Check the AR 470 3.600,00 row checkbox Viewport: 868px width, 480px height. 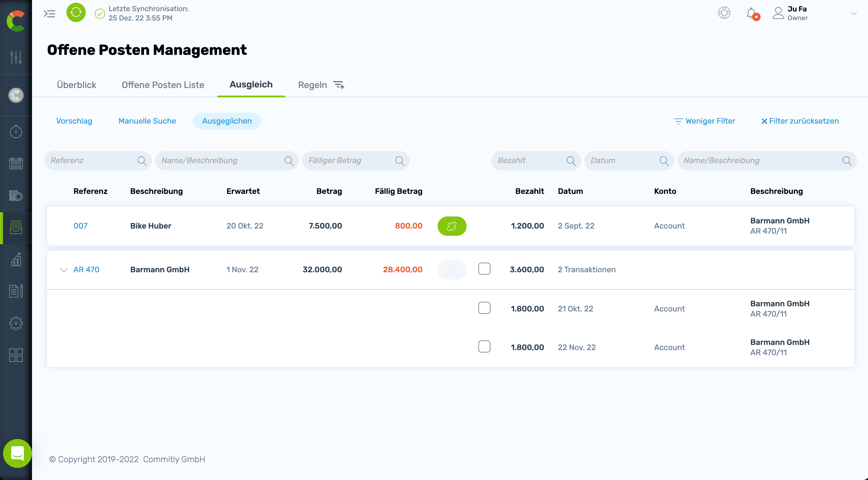pyautogui.click(x=484, y=269)
